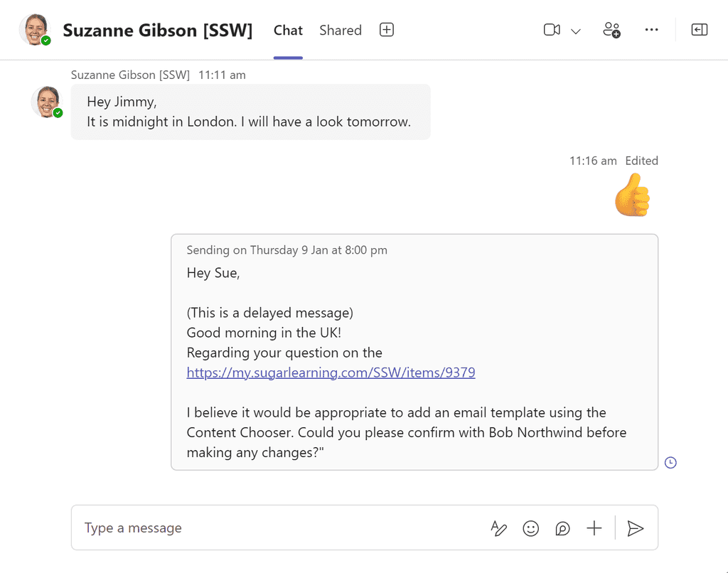Screen dimensions: 728x573
Task: Open more chat options via ellipsis
Action: [651, 29]
